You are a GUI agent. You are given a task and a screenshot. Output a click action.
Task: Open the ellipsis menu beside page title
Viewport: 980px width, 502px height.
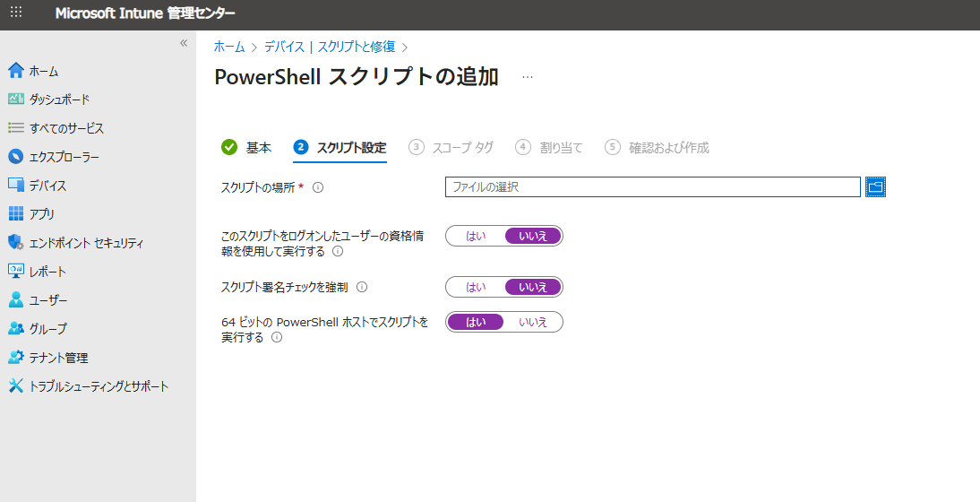pyautogui.click(x=528, y=77)
